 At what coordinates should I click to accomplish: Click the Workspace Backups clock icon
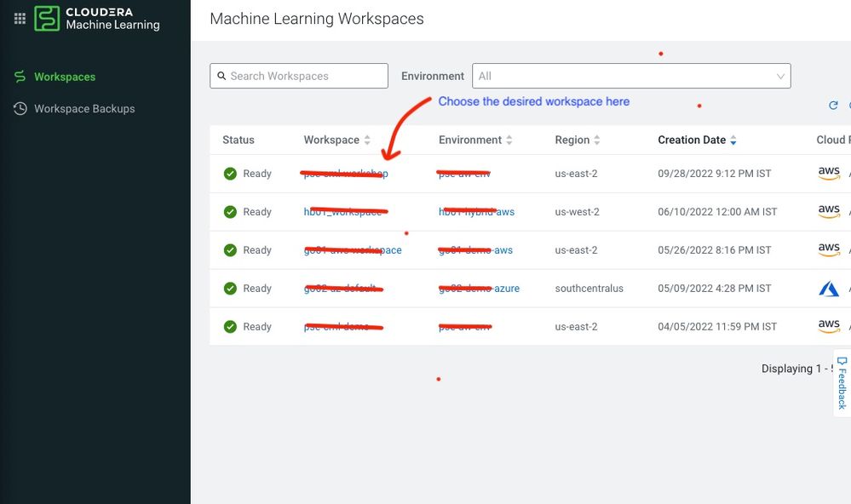(x=20, y=108)
